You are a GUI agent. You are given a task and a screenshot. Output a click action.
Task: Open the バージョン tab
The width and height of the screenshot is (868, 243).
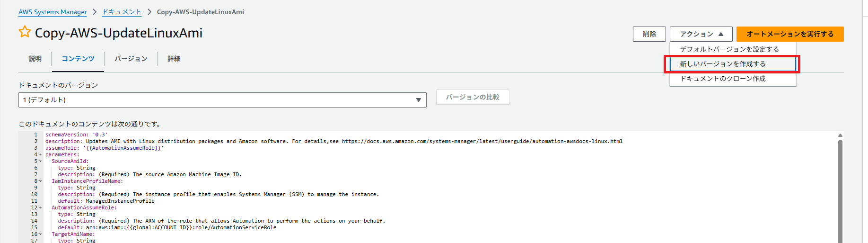pos(131,59)
